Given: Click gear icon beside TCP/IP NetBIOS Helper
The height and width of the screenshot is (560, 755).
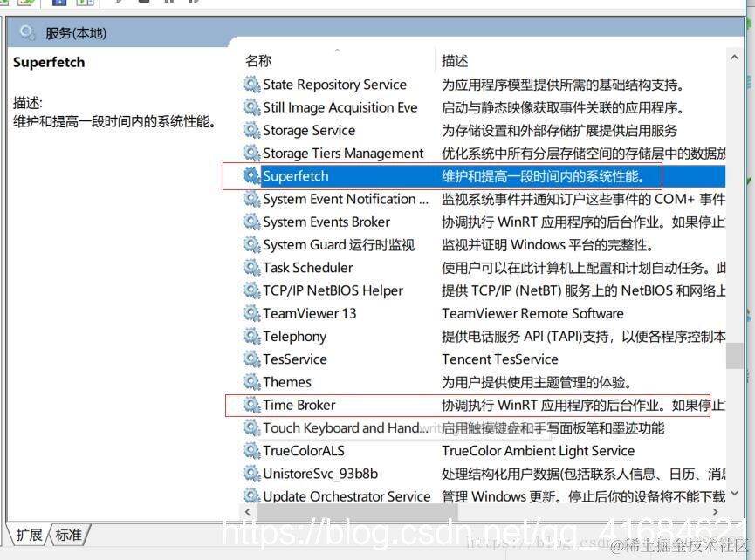Looking at the screenshot, I should [x=251, y=290].
